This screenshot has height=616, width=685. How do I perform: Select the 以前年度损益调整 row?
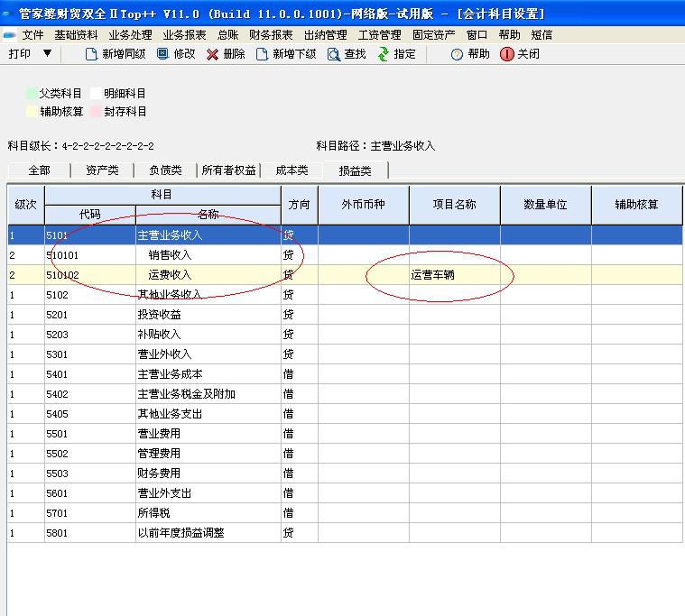345,533
